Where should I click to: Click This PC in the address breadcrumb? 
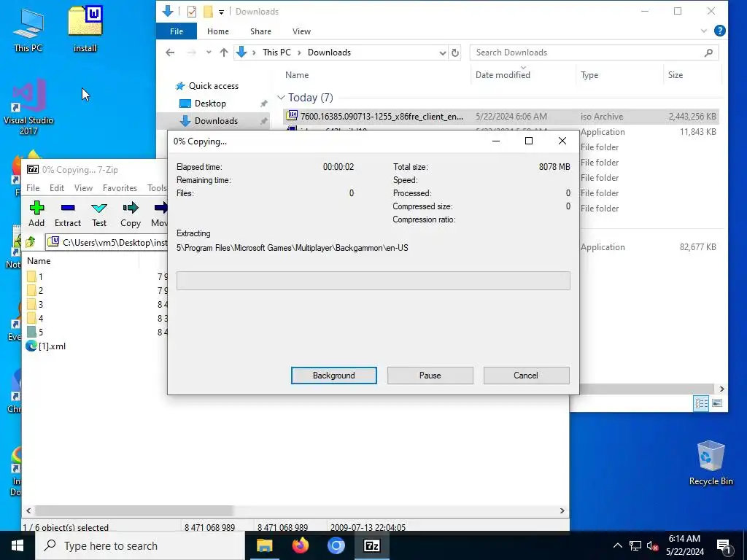(x=276, y=52)
